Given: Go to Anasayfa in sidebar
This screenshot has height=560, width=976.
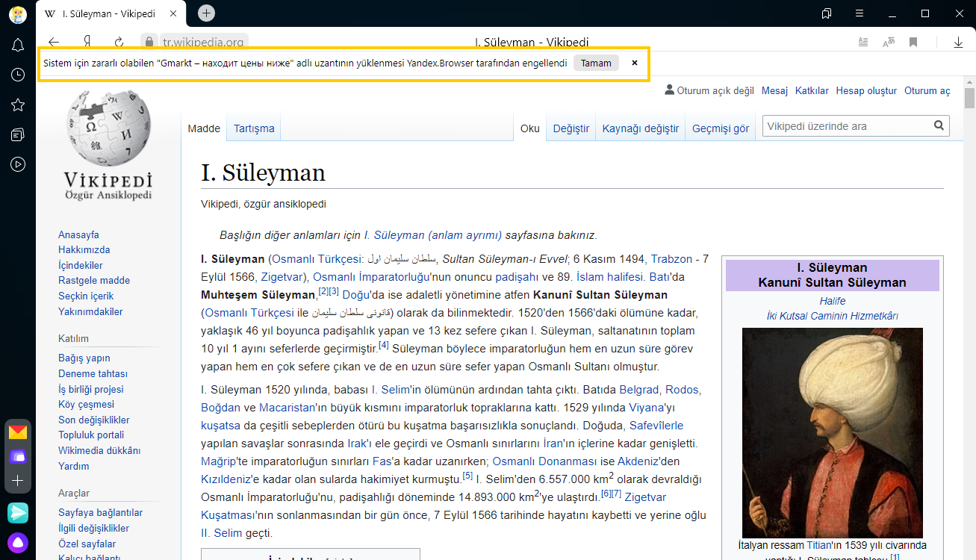Looking at the screenshot, I should click(78, 234).
